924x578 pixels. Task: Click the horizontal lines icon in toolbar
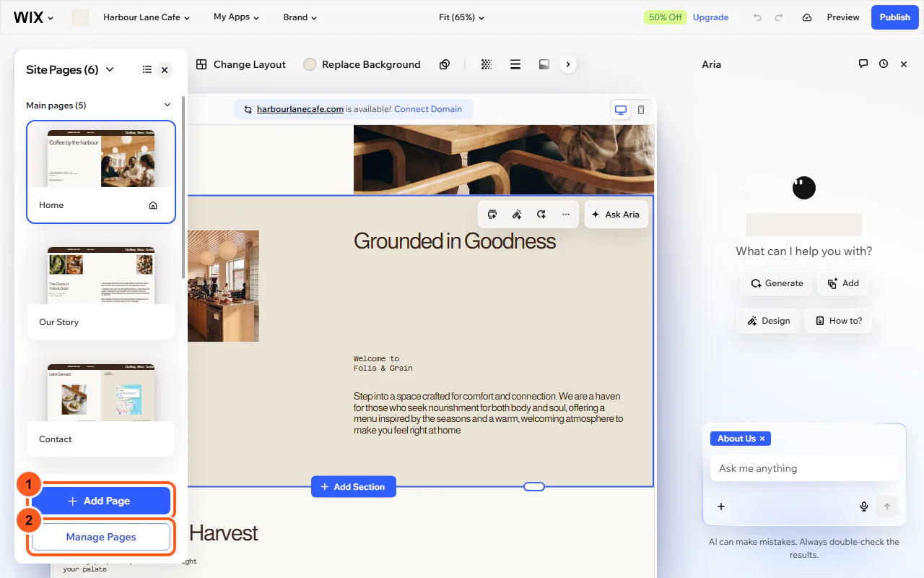pyautogui.click(x=515, y=64)
